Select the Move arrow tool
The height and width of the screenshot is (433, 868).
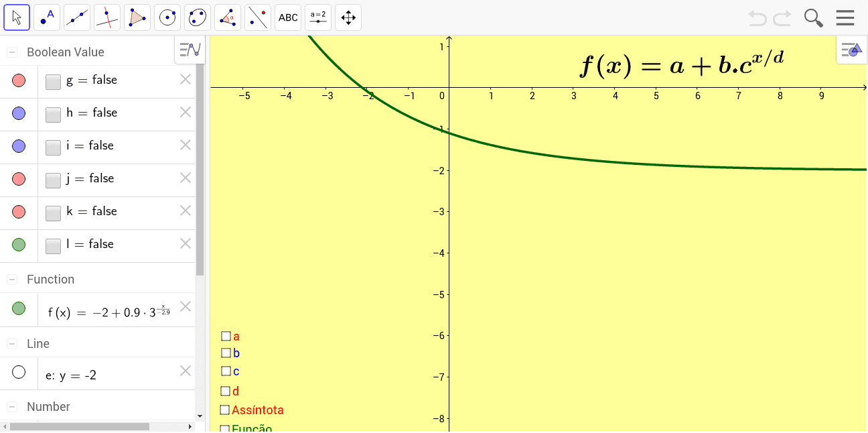(17, 18)
